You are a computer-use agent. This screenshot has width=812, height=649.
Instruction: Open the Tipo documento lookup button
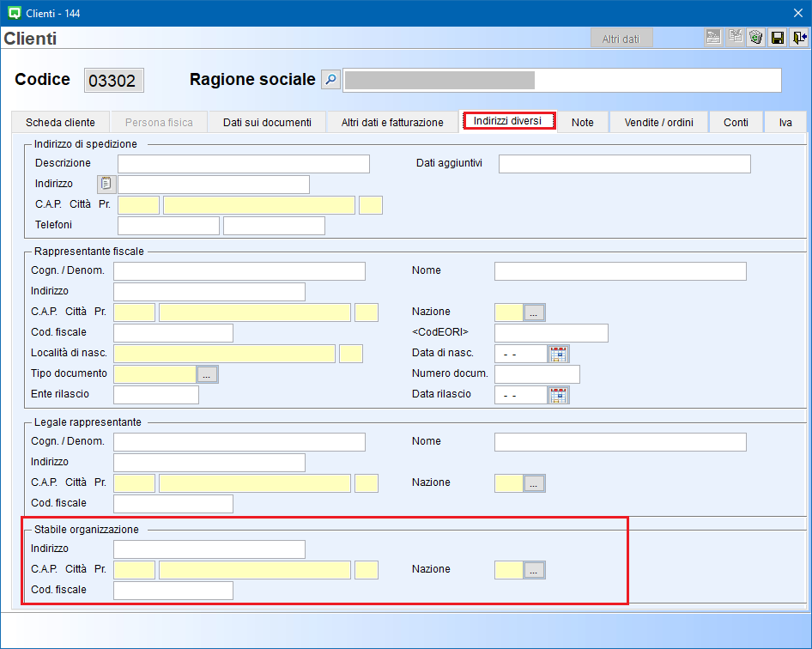(x=208, y=374)
